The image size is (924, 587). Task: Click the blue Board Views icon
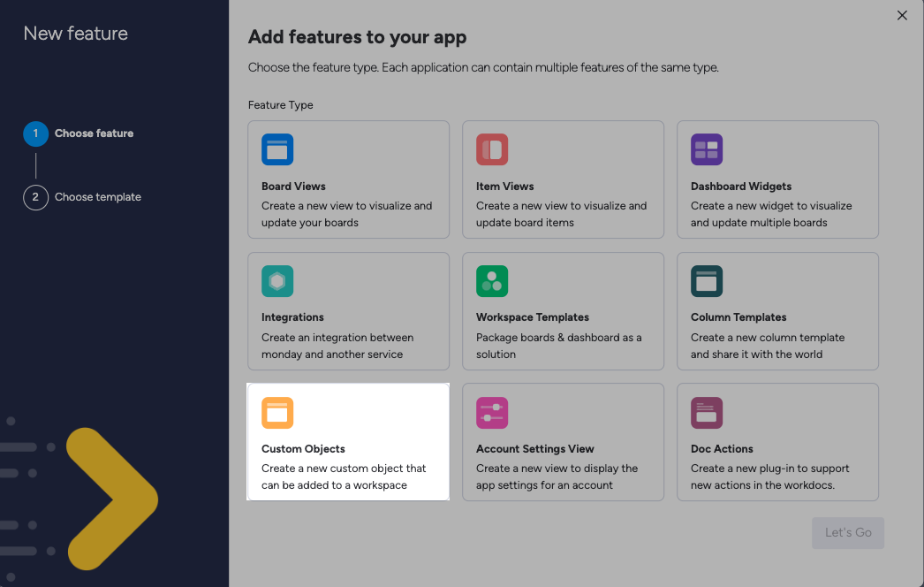277,149
